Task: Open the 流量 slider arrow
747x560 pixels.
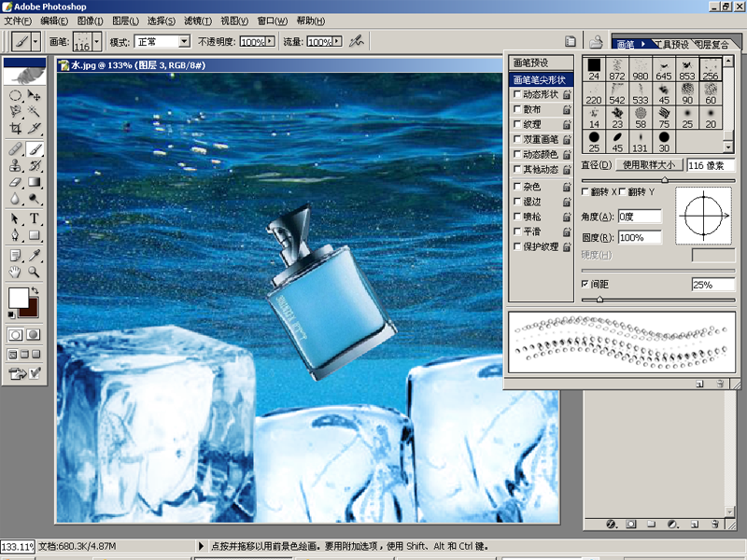Action: (x=337, y=41)
